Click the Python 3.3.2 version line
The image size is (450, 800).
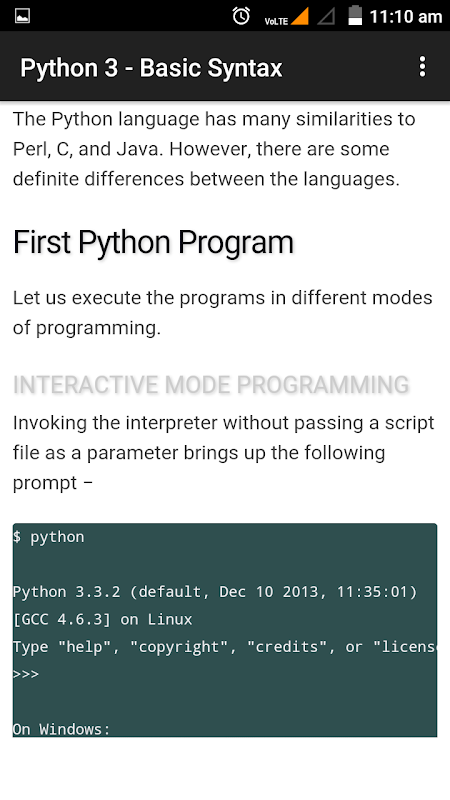[x=215, y=592]
